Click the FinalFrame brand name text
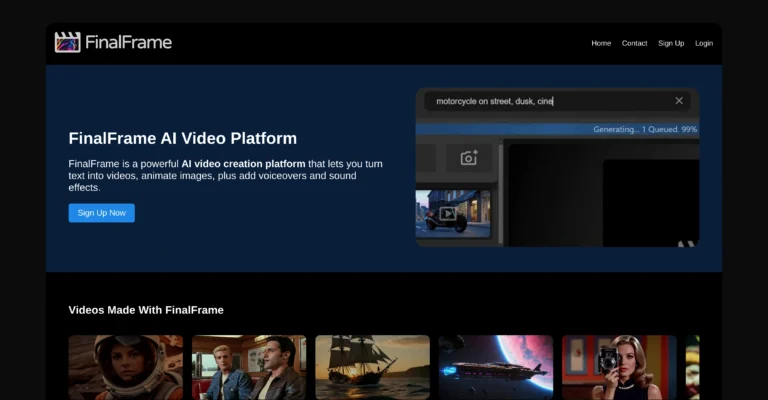The image size is (768, 400). point(128,43)
